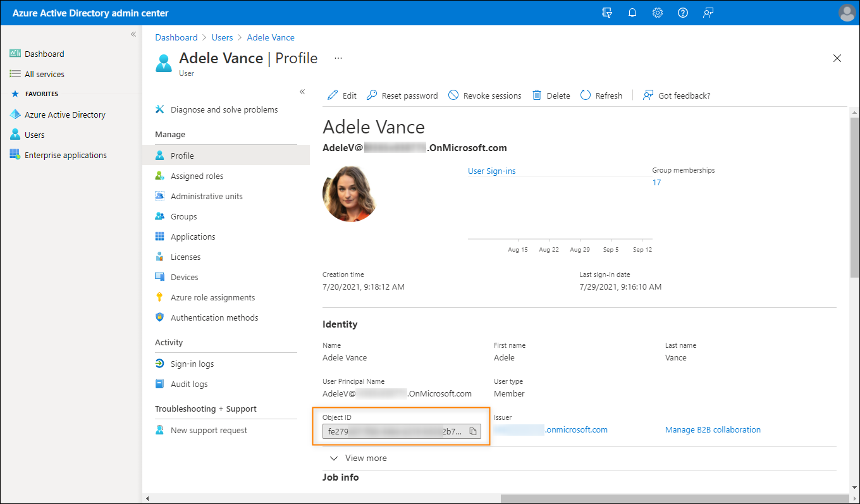Image resolution: width=860 pixels, height=504 pixels.
Task: Click the Enterprise applications grid icon
Action: [x=15, y=155]
